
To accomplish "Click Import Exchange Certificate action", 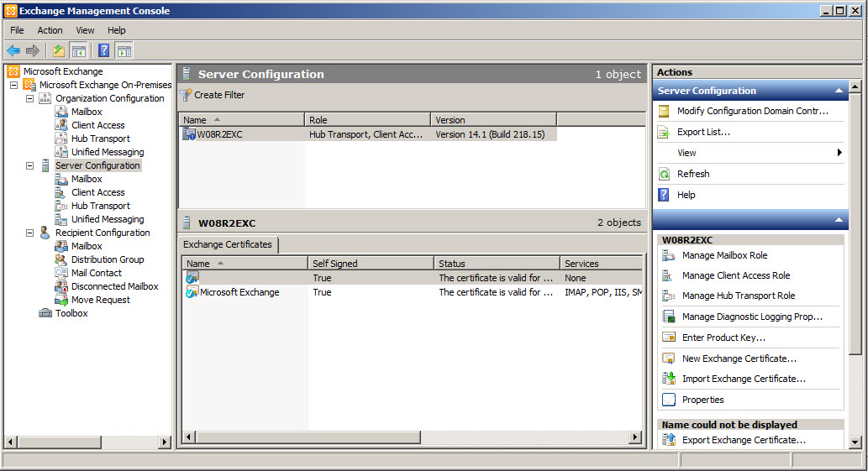I will pos(744,379).
